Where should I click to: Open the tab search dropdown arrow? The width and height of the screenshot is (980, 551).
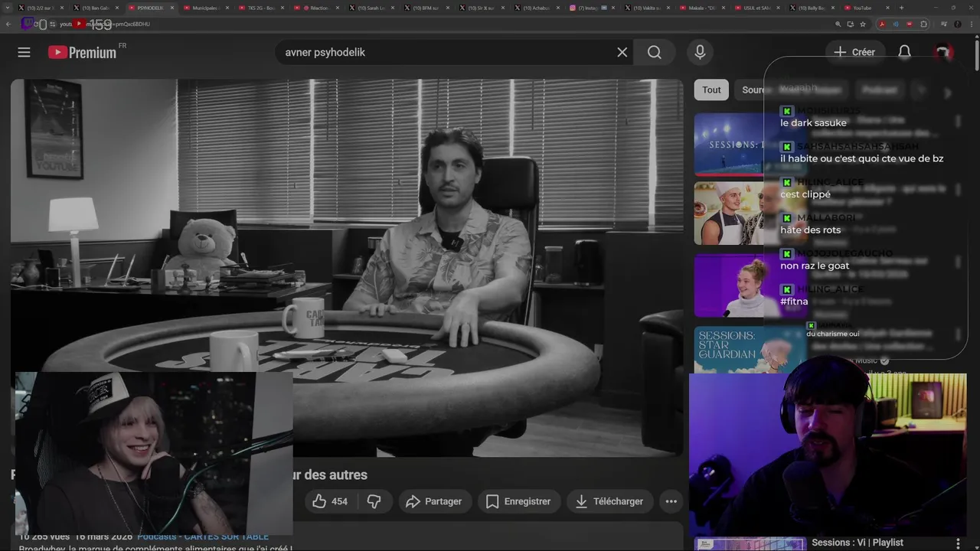[x=8, y=8]
